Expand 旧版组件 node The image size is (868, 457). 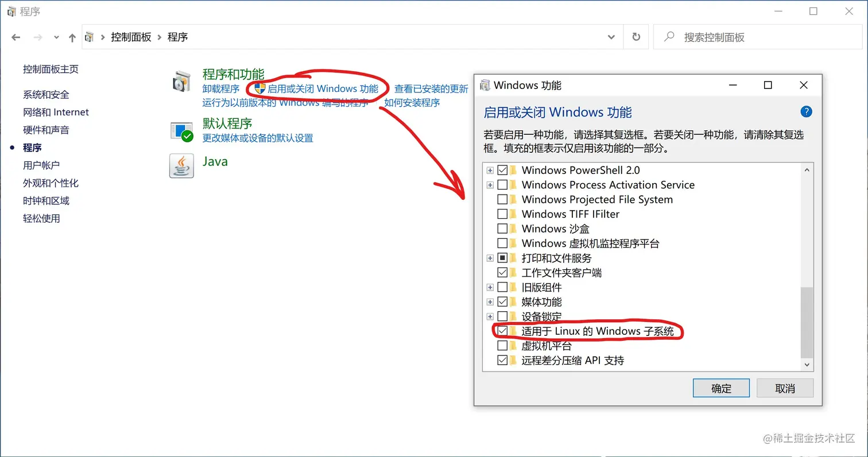(x=490, y=287)
